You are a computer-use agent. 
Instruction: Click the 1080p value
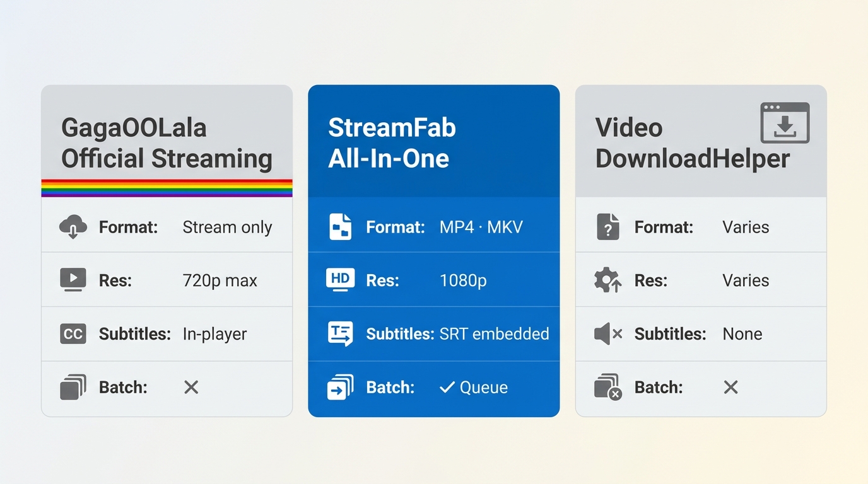(463, 280)
